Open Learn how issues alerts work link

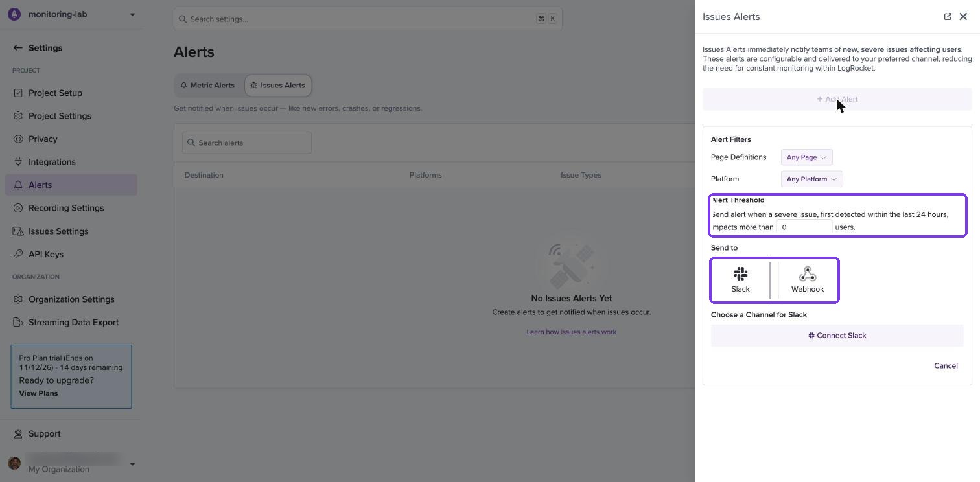tap(571, 332)
